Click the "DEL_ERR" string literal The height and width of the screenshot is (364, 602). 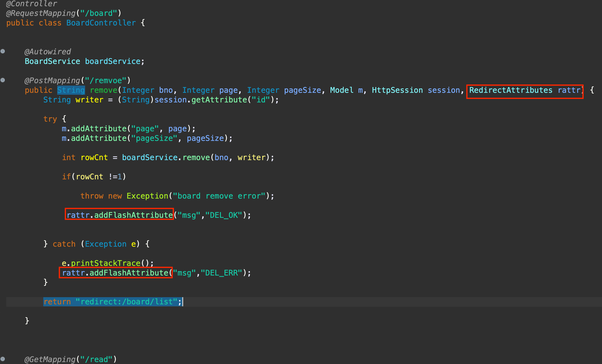point(221,273)
